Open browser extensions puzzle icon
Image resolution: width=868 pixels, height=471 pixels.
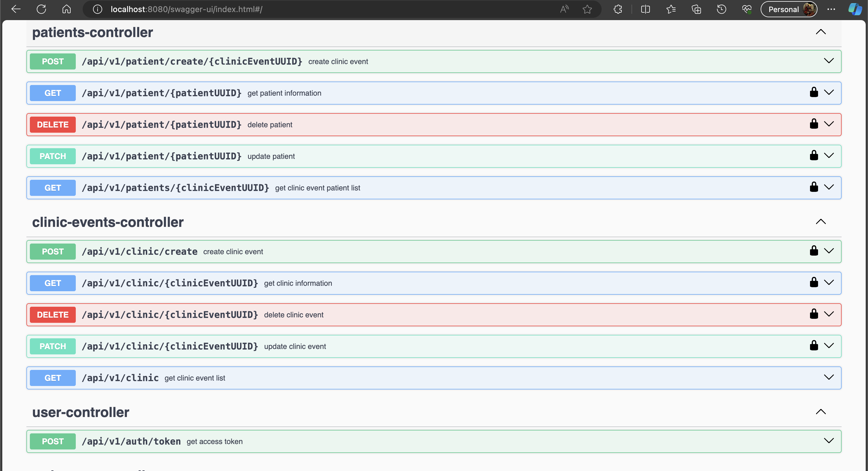click(618, 9)
